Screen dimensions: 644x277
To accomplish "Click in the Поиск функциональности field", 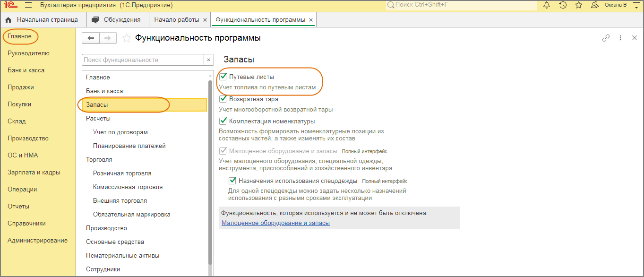I will [143, 60].
